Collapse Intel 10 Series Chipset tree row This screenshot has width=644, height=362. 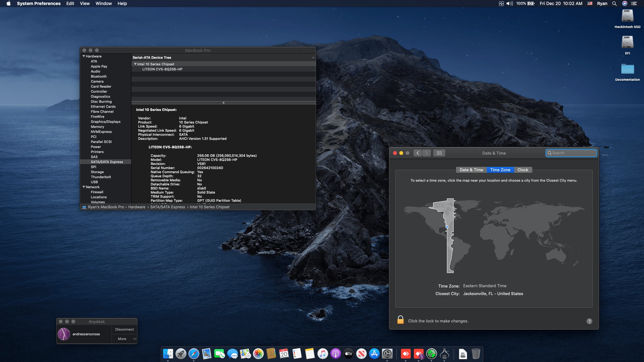(135, 64)
